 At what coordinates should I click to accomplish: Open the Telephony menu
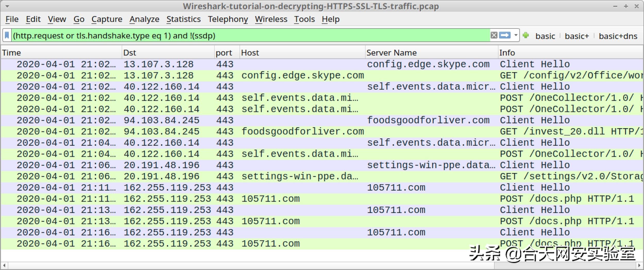click(228, 19)
